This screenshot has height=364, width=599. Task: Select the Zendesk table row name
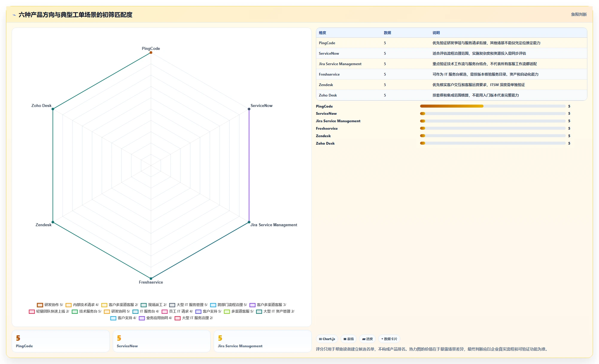point(326,85)
